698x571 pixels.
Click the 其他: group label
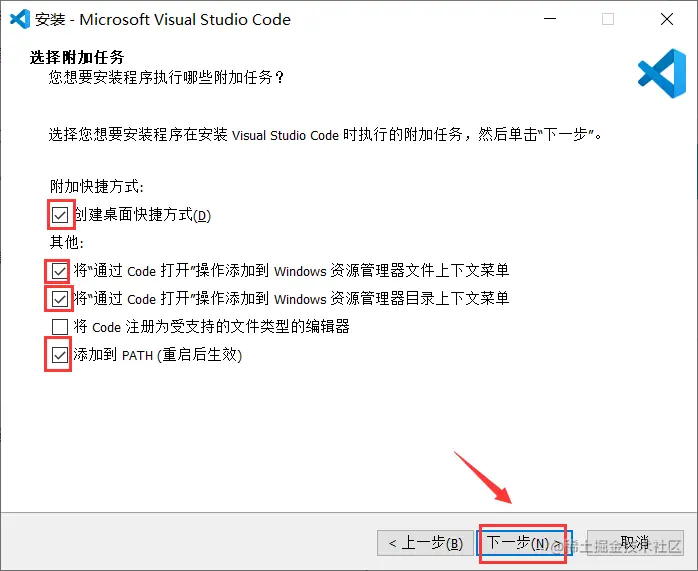(66, 243)
